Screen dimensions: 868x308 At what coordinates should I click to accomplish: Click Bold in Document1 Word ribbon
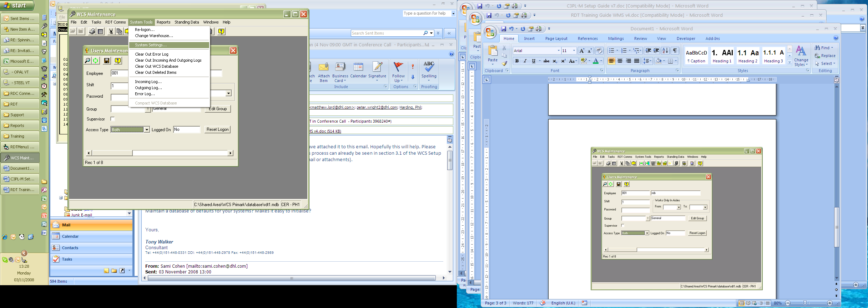517,61
